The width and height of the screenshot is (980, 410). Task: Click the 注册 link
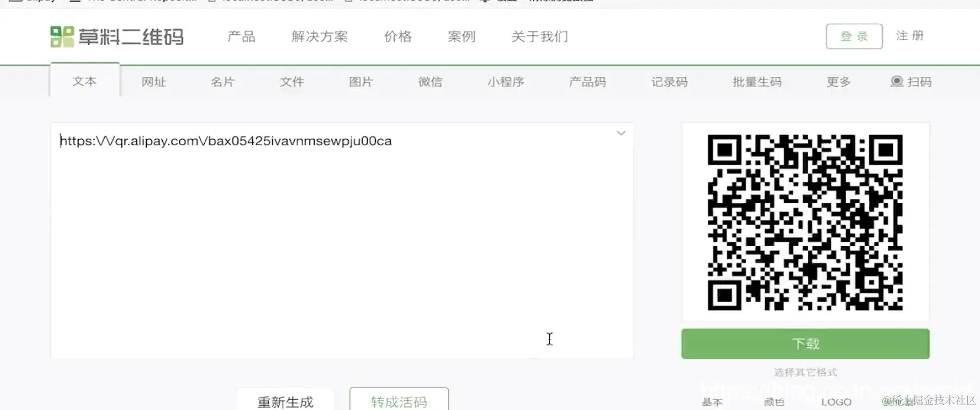click(x=910, y=36)
